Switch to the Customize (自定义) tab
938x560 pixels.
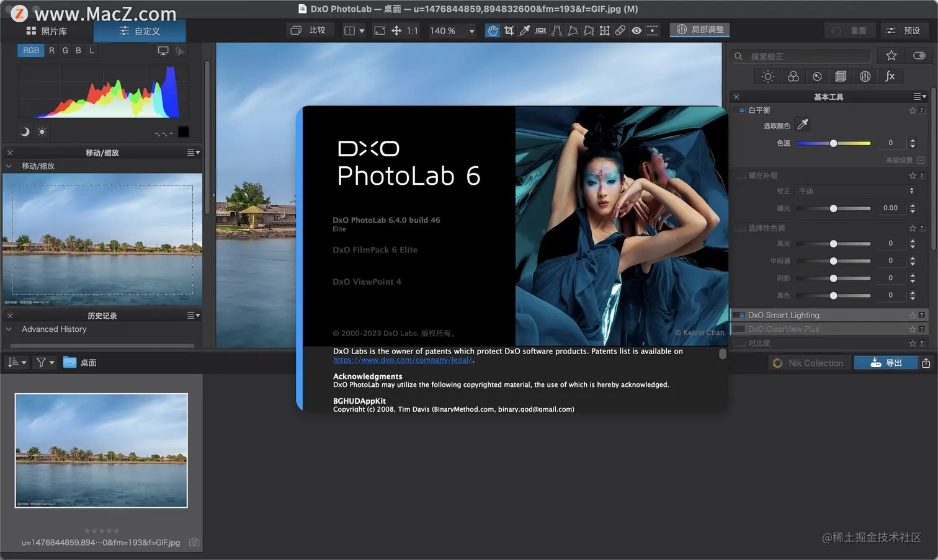[140, 31]
